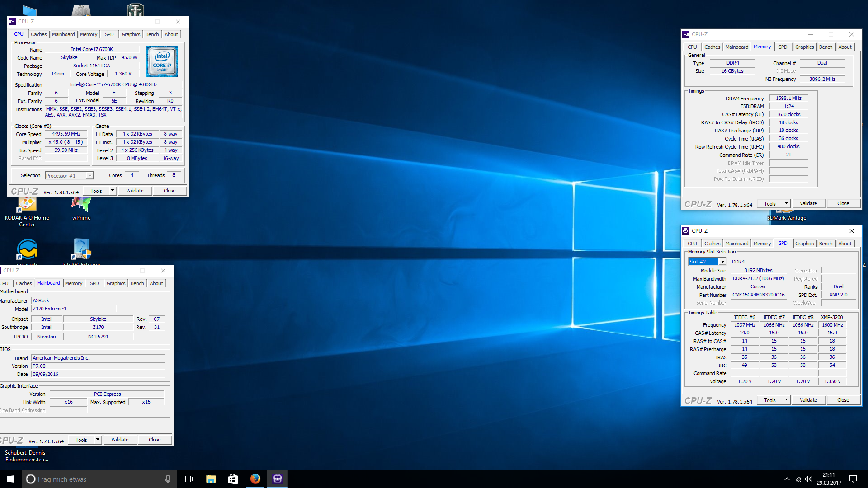The width and height of the screenshot is (868, 488).
Task: Click the Cortana 'Frag mich etwas' search box
Action: pyautogui.click(x=99, y=479)
